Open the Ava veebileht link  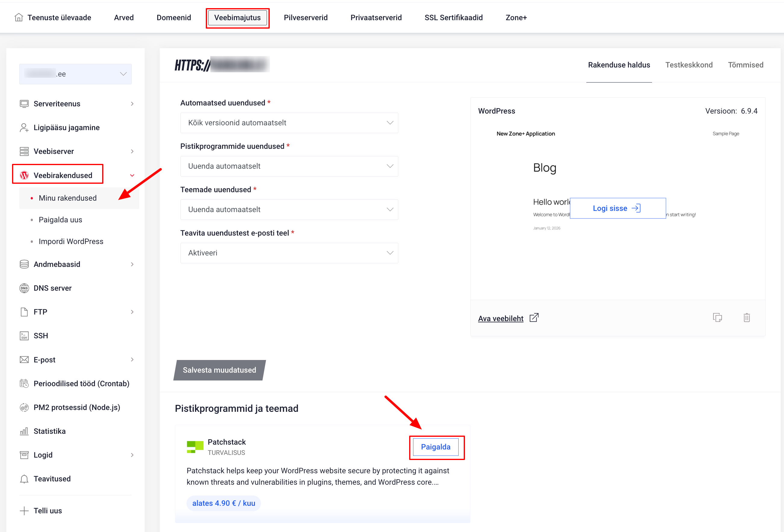click(x=501, y=318)
